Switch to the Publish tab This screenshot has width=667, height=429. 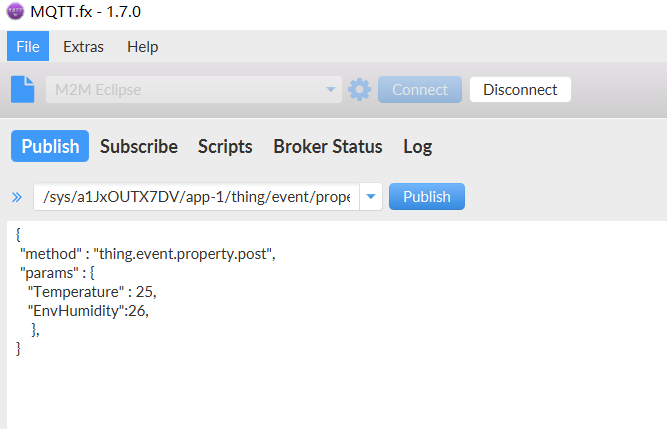(x=50, y=146)
